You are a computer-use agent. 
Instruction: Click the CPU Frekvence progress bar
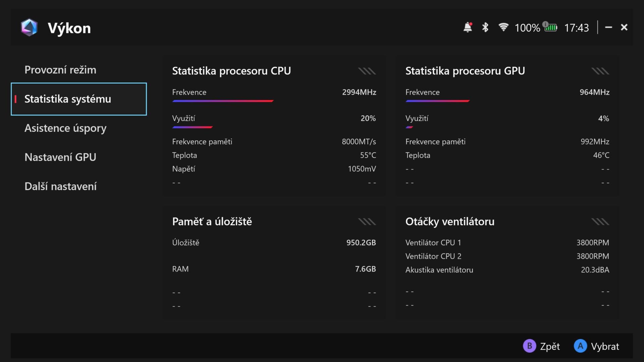[x=223, y=101]
